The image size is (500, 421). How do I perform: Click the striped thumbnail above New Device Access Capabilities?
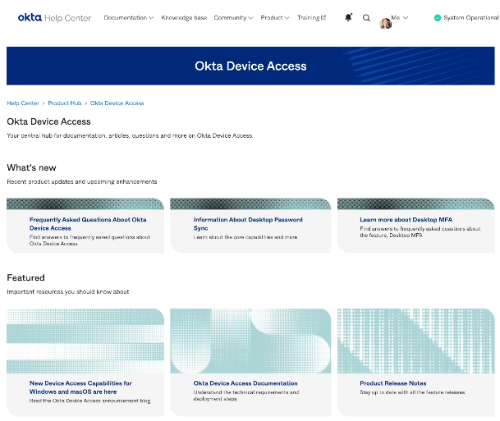(85, 341)
